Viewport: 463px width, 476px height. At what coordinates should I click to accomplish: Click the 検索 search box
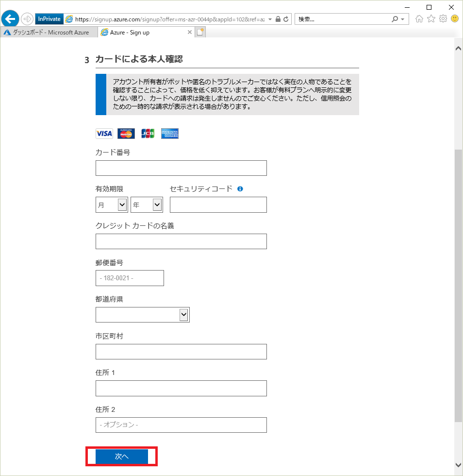(343, 19)
